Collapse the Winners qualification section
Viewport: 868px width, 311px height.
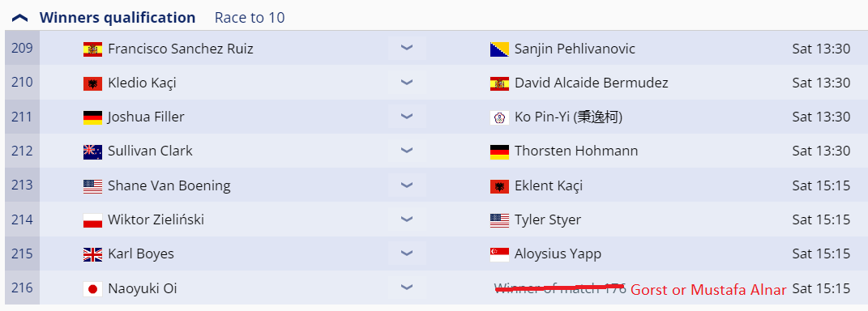pyautogui.click(x=20, y=18)
